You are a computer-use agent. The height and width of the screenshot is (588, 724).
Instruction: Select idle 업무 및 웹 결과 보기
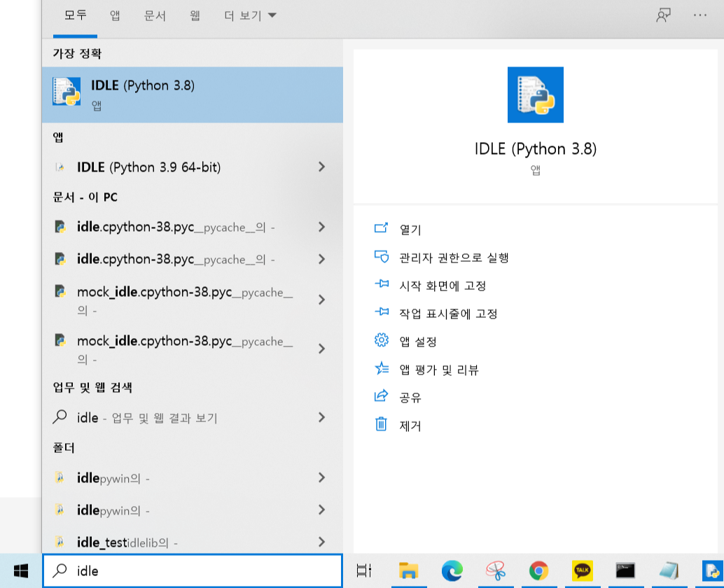tap(193, 417)
